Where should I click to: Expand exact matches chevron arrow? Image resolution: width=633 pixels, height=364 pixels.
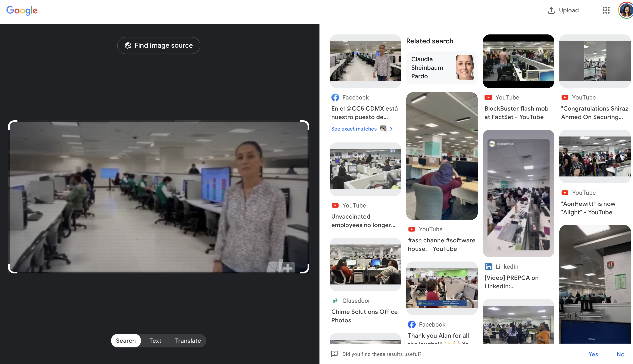pos(391,129)
